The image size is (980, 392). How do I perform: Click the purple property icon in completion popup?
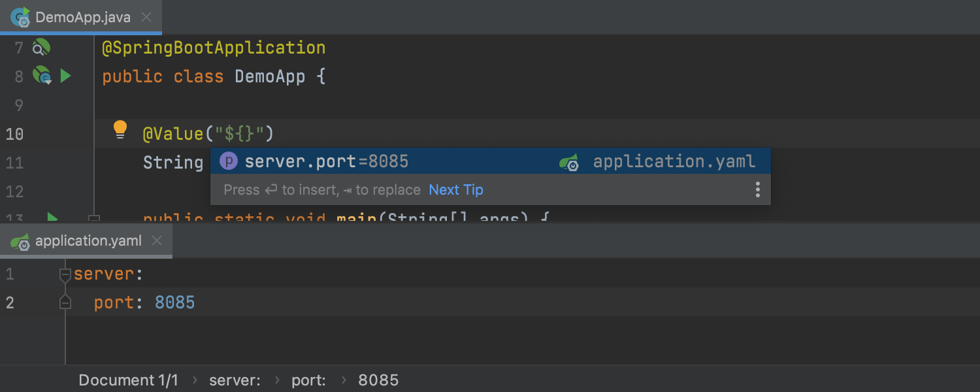(229, 161)
